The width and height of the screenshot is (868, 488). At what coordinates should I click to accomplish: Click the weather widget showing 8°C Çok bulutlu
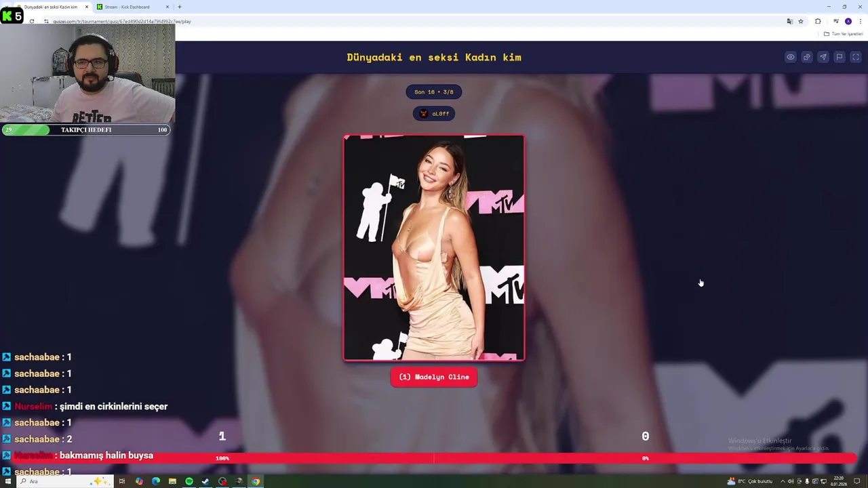coord(750,481)
